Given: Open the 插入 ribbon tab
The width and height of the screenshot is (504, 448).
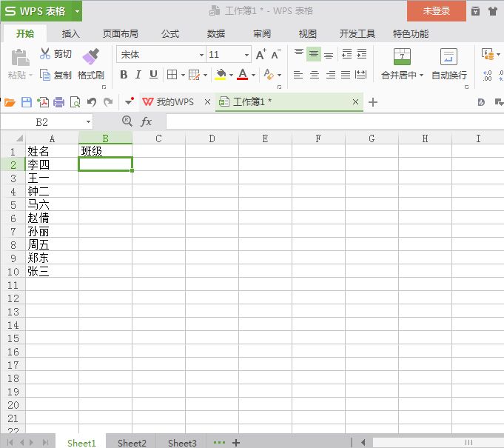Looking at the screenshot, I should pos(70,33).
